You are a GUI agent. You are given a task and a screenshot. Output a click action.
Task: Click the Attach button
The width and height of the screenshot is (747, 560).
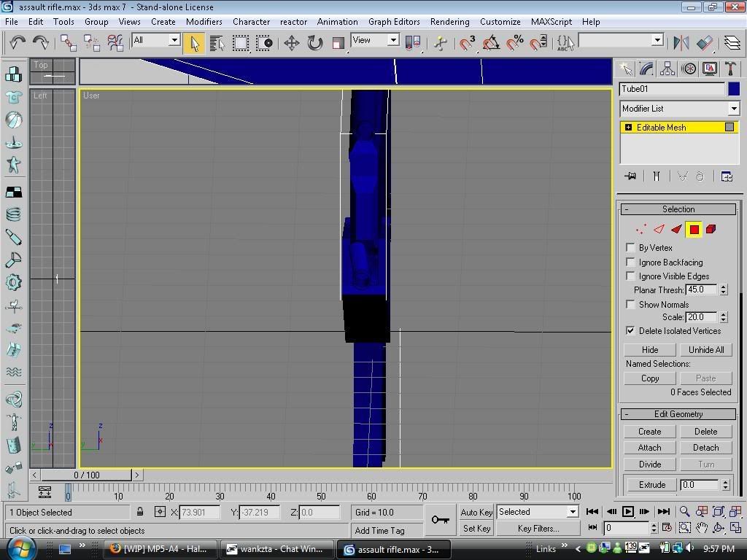[649, 448]
